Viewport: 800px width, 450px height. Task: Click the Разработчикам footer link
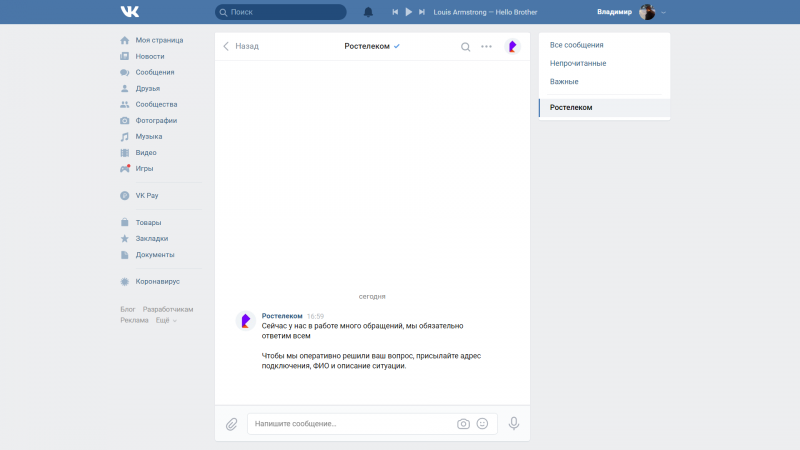[x=168, y=309]
